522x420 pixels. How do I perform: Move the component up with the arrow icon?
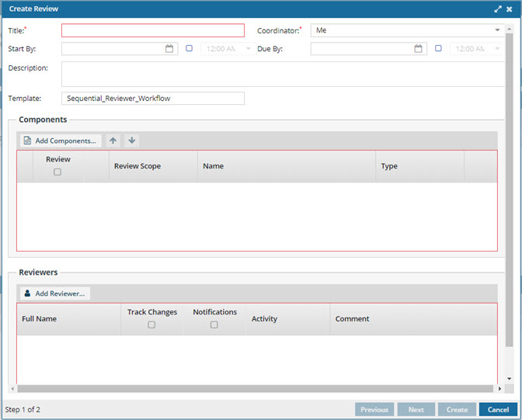113,141
